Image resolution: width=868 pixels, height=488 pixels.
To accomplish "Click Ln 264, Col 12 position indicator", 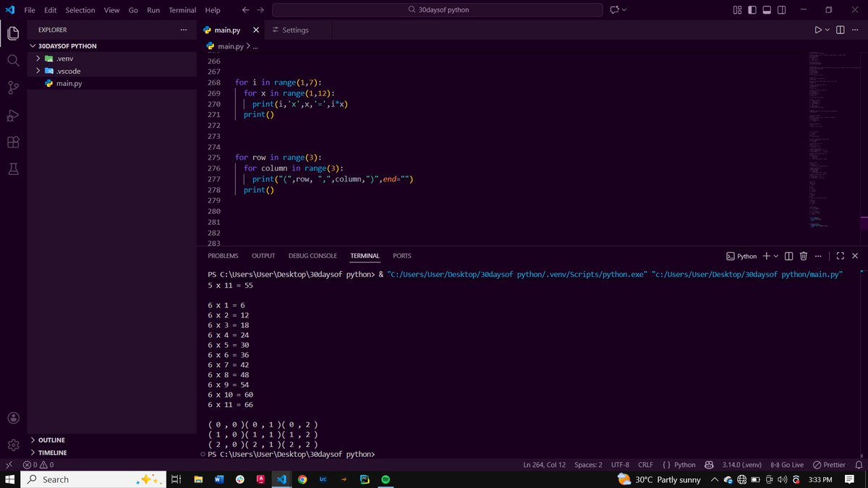I will [x=545, y=465].
